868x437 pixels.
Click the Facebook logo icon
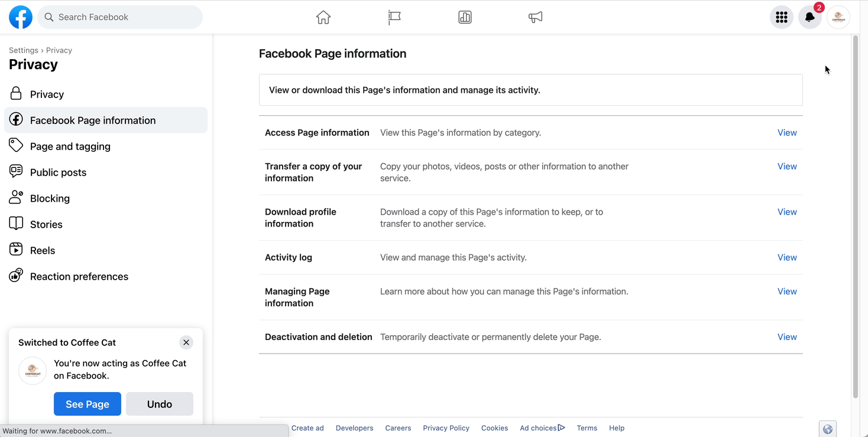coord(21,17)
